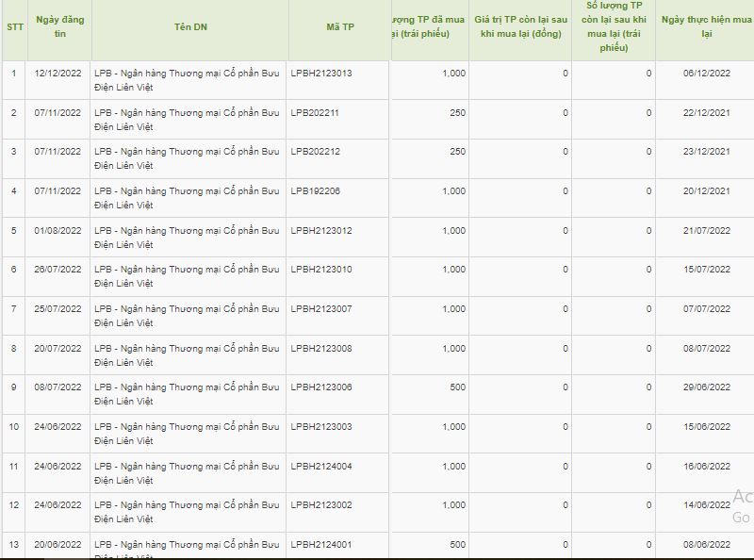Click the 'Mã TP' column header

[338, 26]
